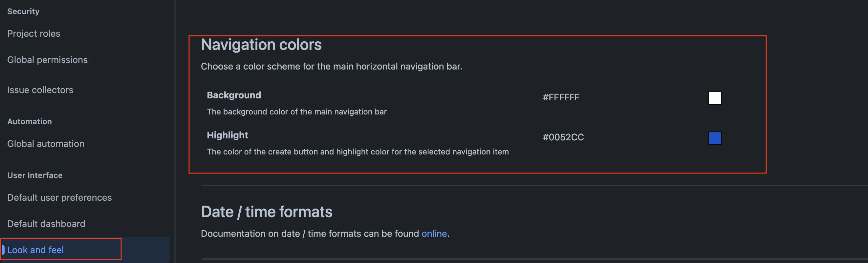The height and width of the screenshot is (263, 868).
Task: Open the Project roles page
Action: click(33, 33)
